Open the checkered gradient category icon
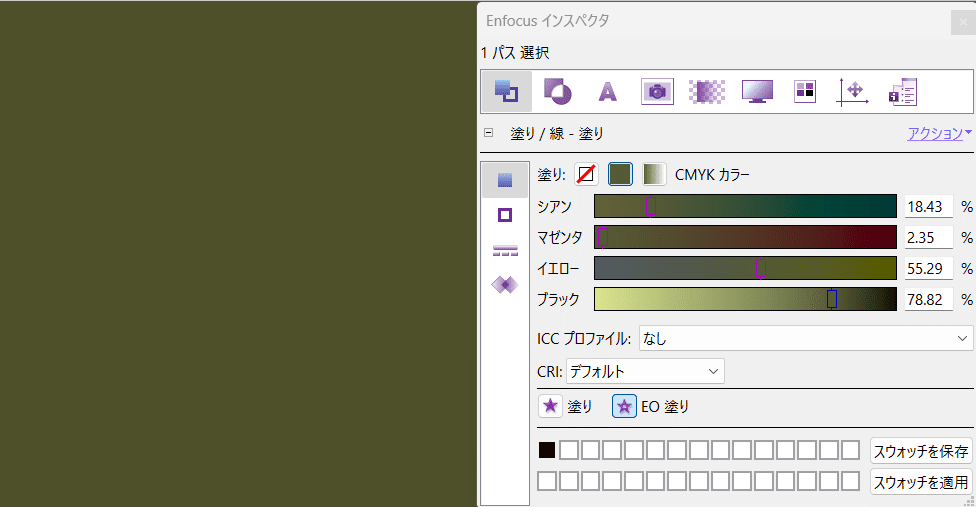Screen dimensions: 976x507 707,91
